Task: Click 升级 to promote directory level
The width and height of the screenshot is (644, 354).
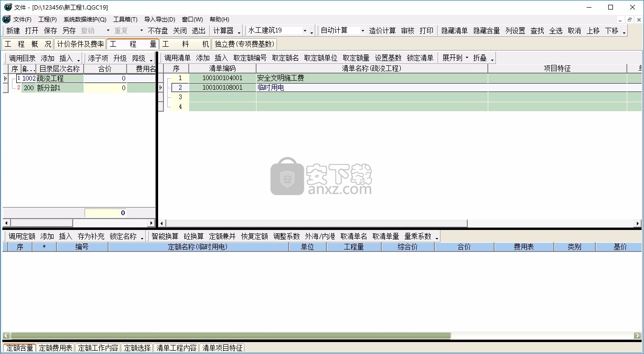Action: [x=120, y=58]
